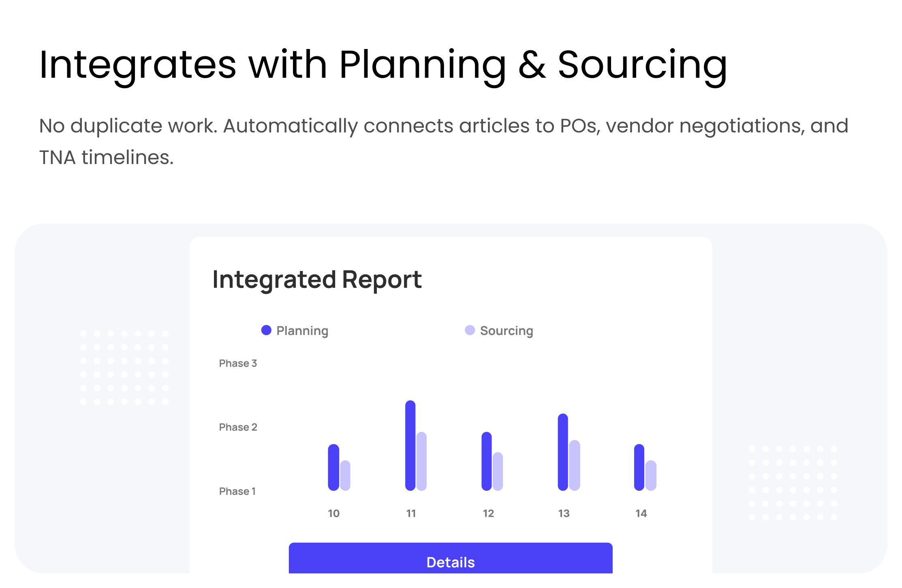
Task: Click the Integrates with Planning & Sourcing heading
Action: pos(383,65)
